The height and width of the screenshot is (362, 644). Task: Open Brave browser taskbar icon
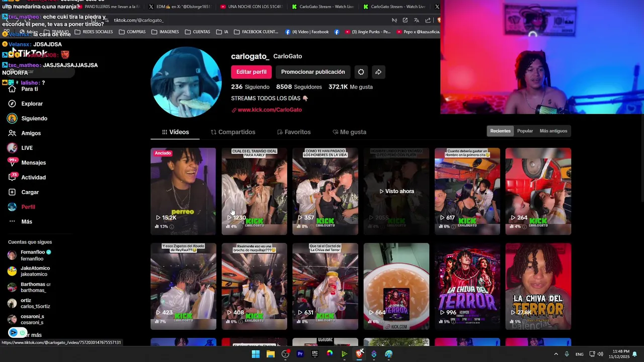point(359,354)
